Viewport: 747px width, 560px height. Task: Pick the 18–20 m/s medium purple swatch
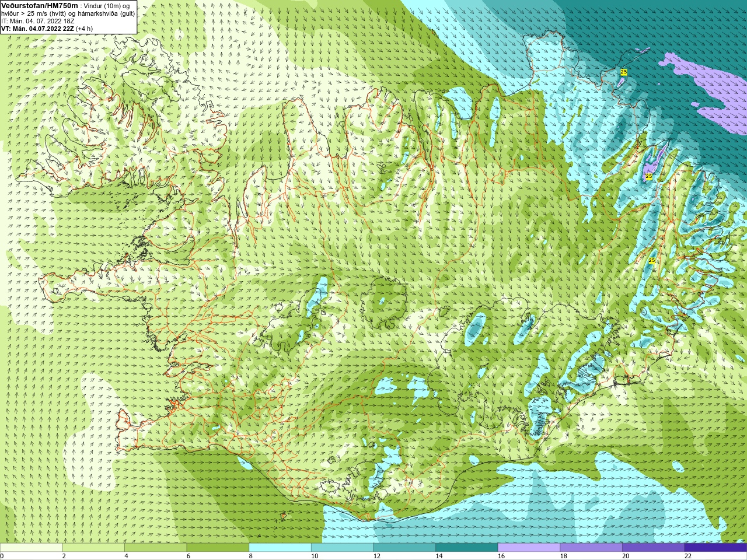coord(591,548)
